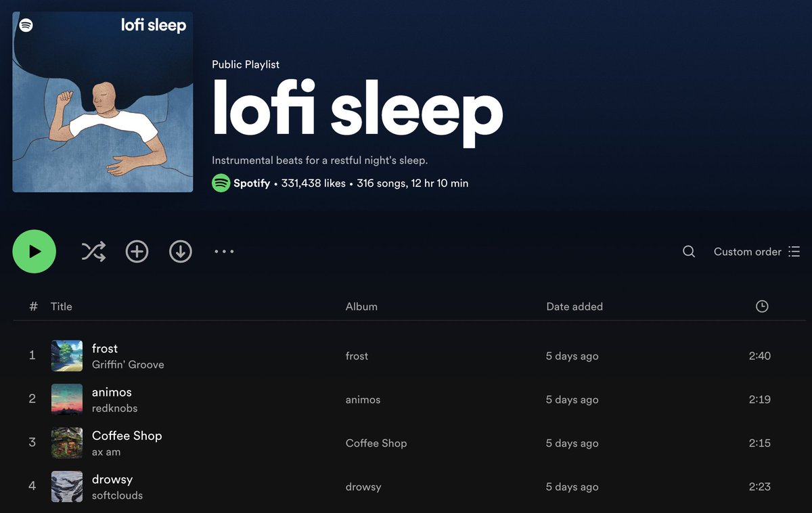Add playlist to Your Library
The width and height of the screenshot is (812, 513).
click(x=137, y=252)
